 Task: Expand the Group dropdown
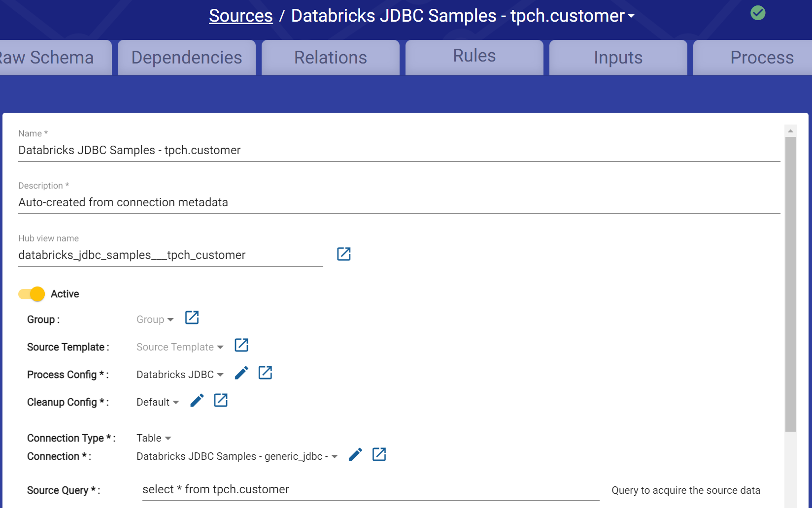pyautogui.click(x=155, y=319)
